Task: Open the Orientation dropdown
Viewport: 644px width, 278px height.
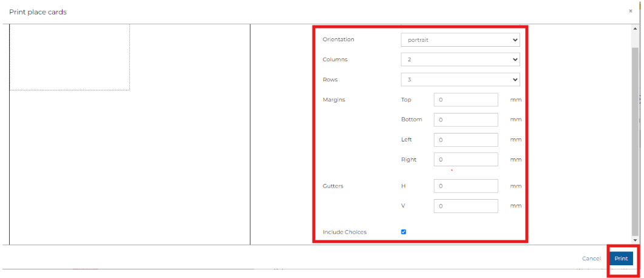Action: tap(460, 40)
